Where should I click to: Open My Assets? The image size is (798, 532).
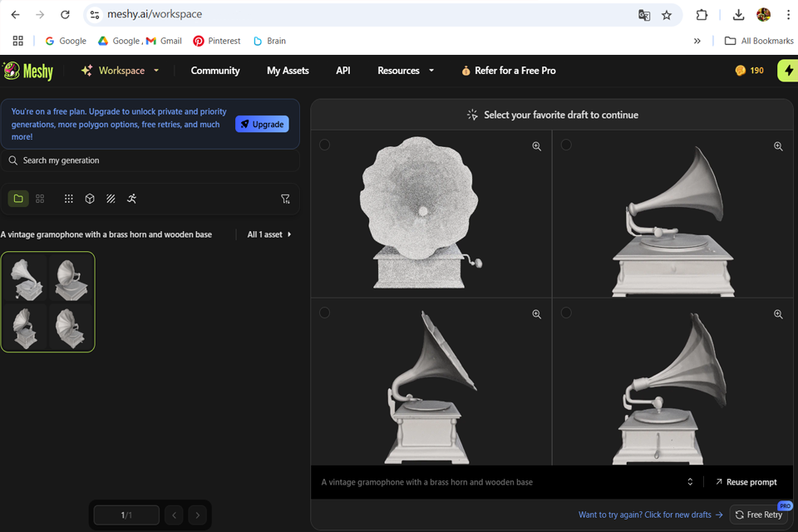[x=288, y=71]
